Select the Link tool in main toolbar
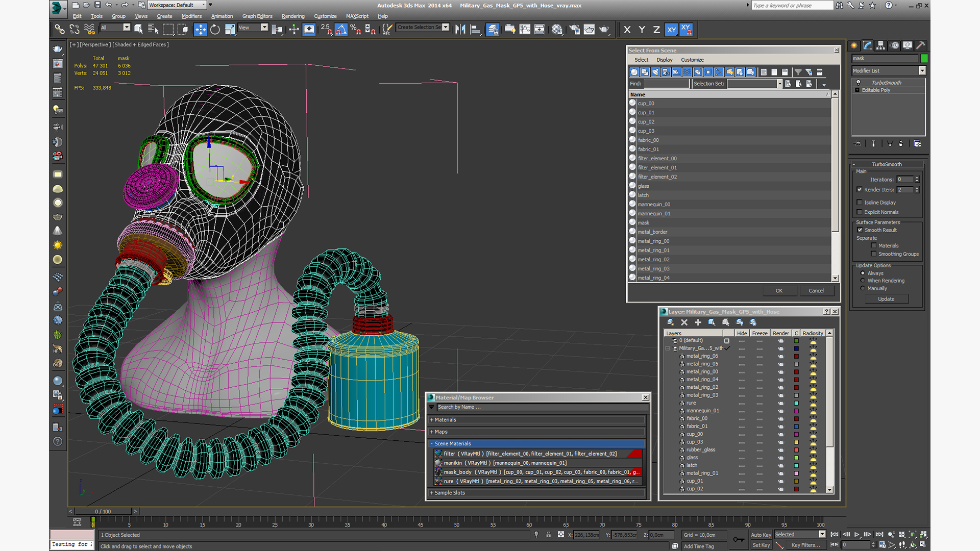Viewport: 980px width, 551px height. (60, 29)
